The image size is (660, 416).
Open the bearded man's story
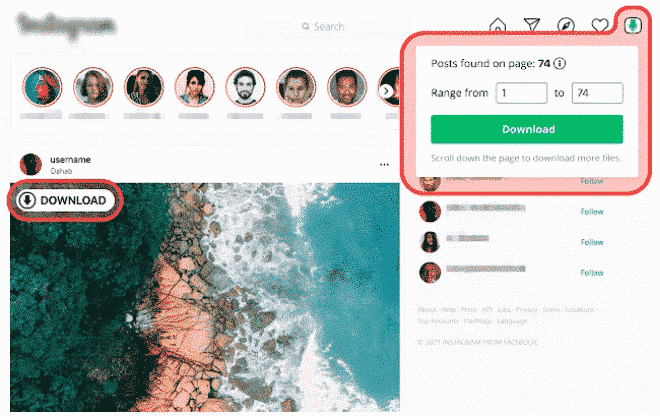point(245,87)
